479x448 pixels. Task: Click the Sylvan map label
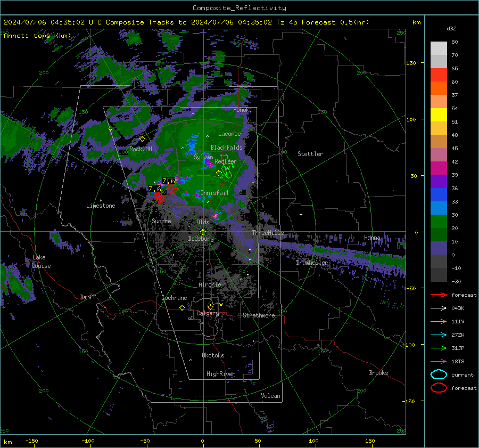(203, 157)
